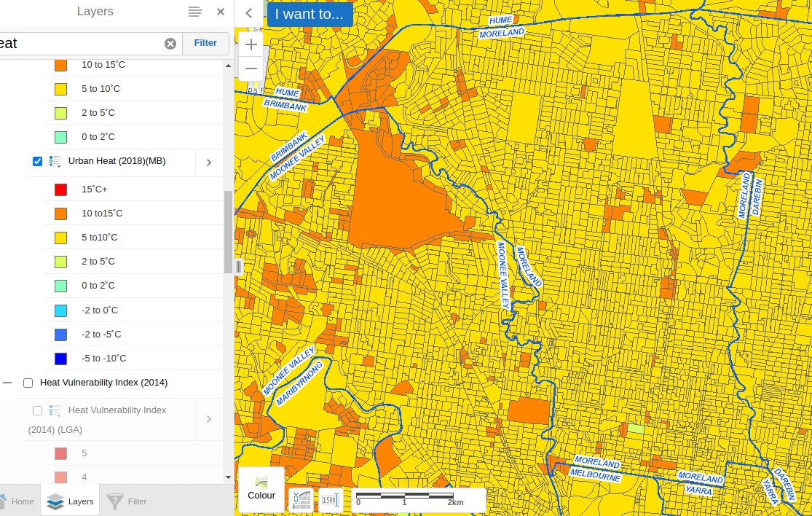
Task: Open Heat Vulnerability Index (LGA) layer options
Action: coord(209,419)
